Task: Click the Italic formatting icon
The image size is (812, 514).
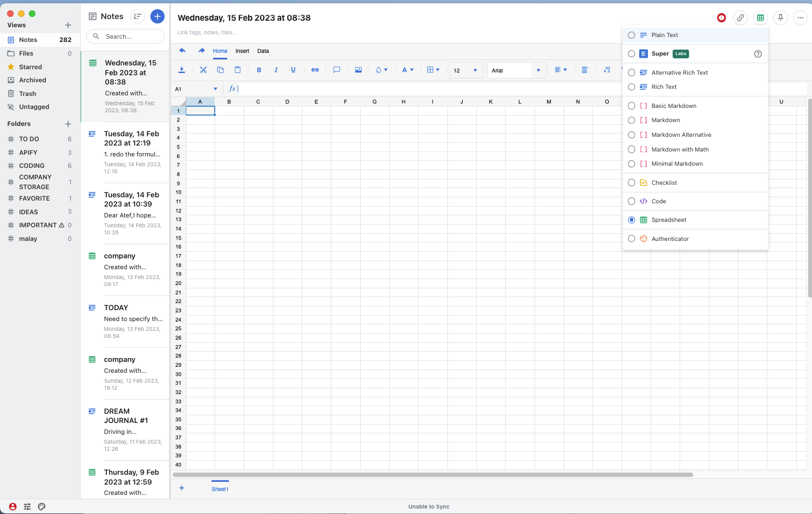Action: point(276,70)
